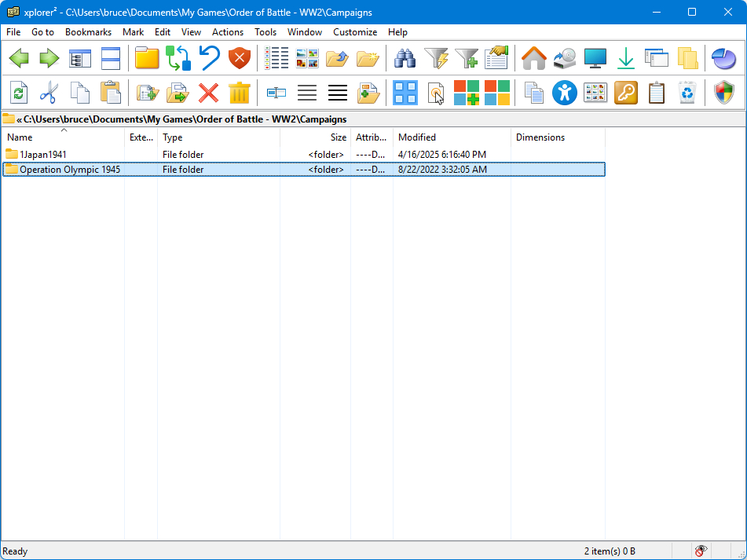Viewport: 747px width, 560px height.
Task: Click the brown lined clipboard icon
Action: pyautogui.click(x=657, y=93)
